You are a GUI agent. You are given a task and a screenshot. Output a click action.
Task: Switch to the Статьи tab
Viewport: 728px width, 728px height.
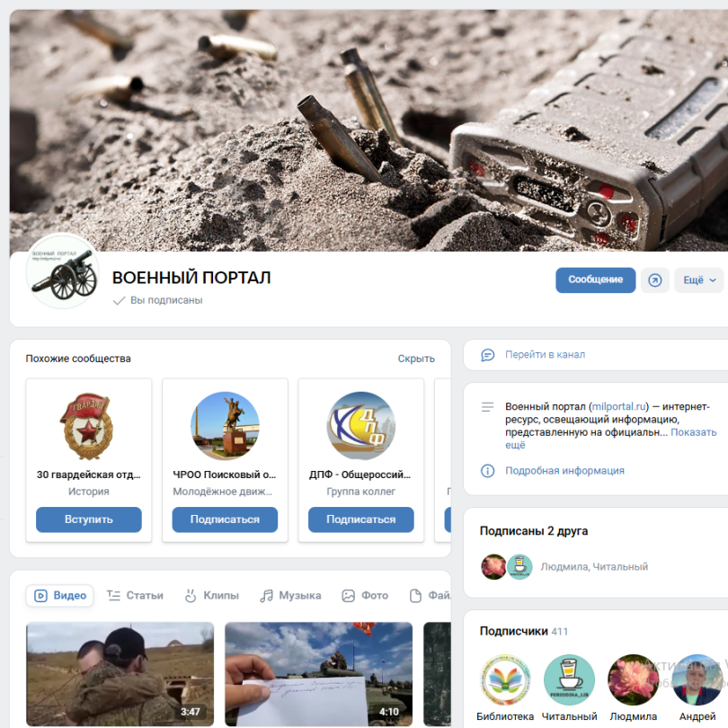[x=135, y=595]
